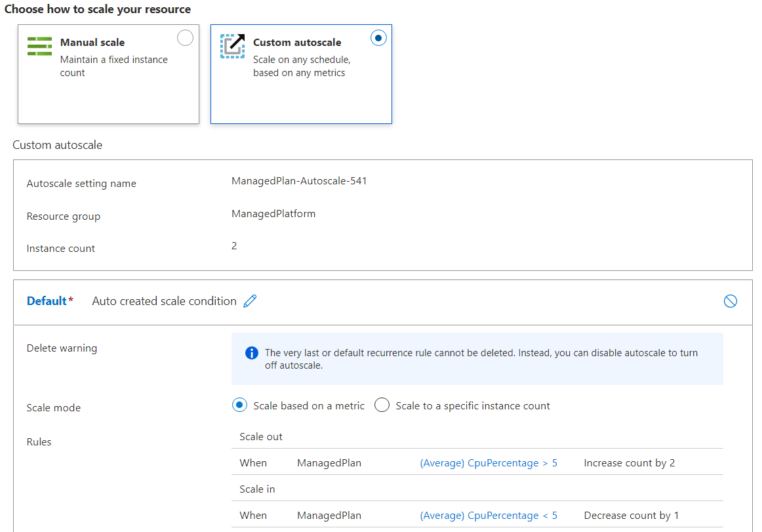Open the CpuPercentage < 5 scale-in rule
This screenshot has height=532, width=762.
[x=488, y=516]
